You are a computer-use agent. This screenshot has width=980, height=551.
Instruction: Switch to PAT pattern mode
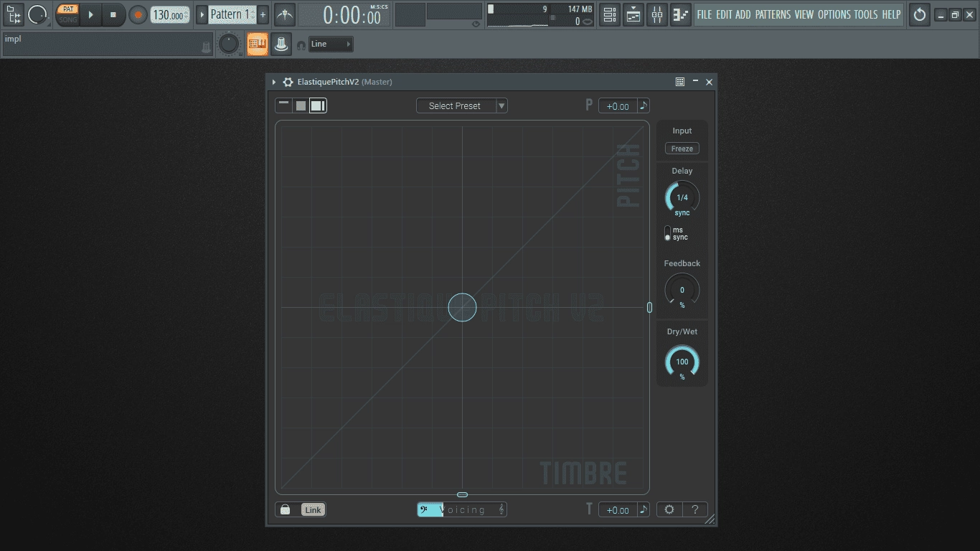click(x=68, y=9)
